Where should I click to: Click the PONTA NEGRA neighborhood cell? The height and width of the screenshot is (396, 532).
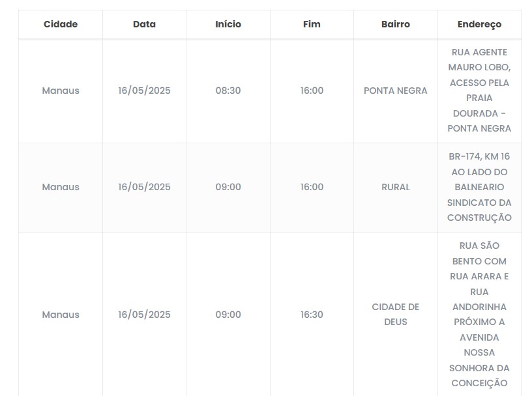[x=396, y=91]
